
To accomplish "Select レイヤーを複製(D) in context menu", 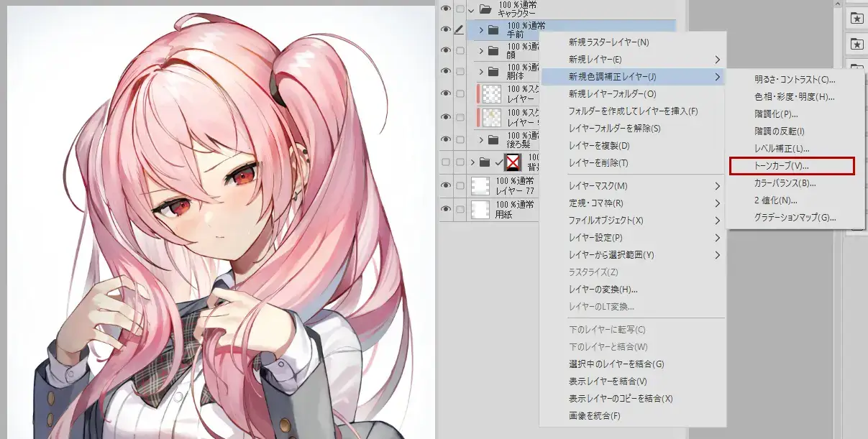I will (x=598, y=146).
